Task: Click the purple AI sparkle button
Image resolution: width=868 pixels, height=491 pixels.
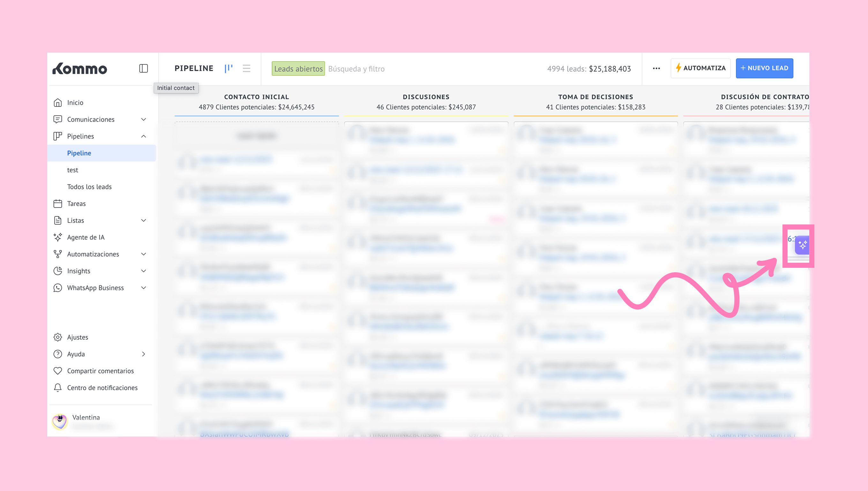Action: [802, 245]
